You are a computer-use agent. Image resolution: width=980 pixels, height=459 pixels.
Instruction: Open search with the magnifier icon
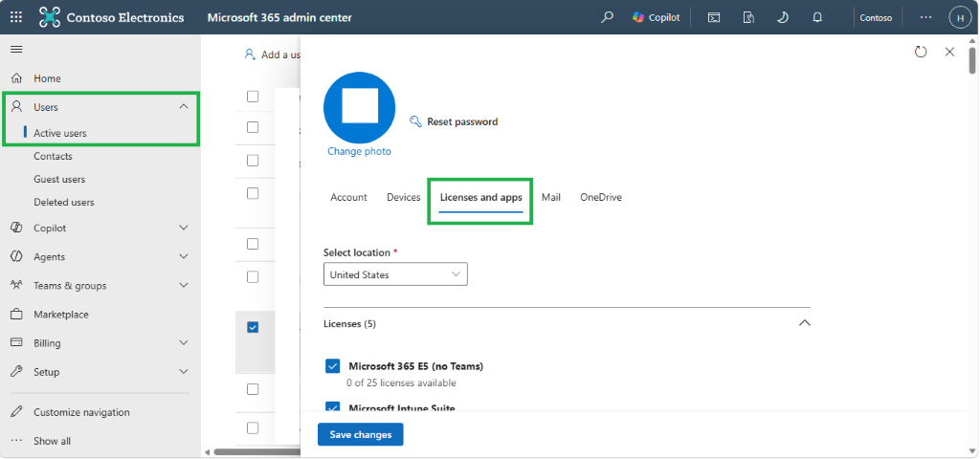tap(606, 17)
